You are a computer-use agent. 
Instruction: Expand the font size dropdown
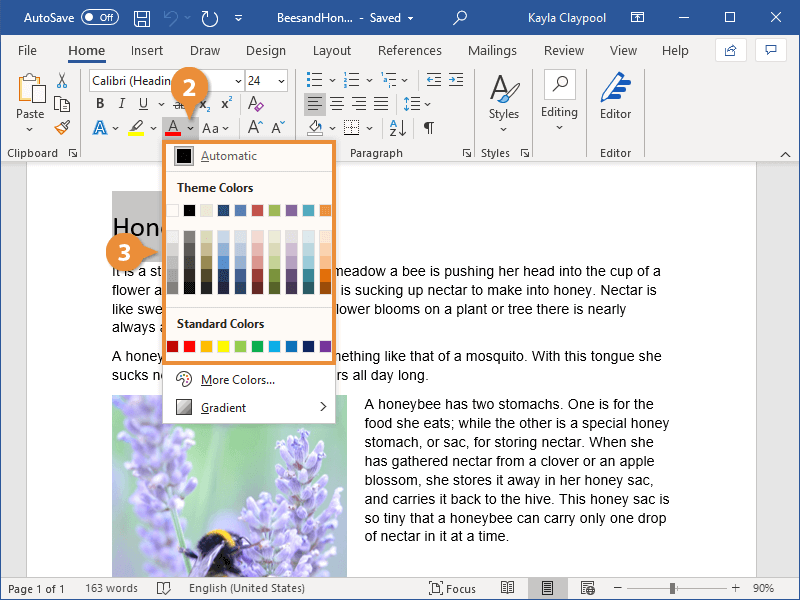tap(281, 81)
